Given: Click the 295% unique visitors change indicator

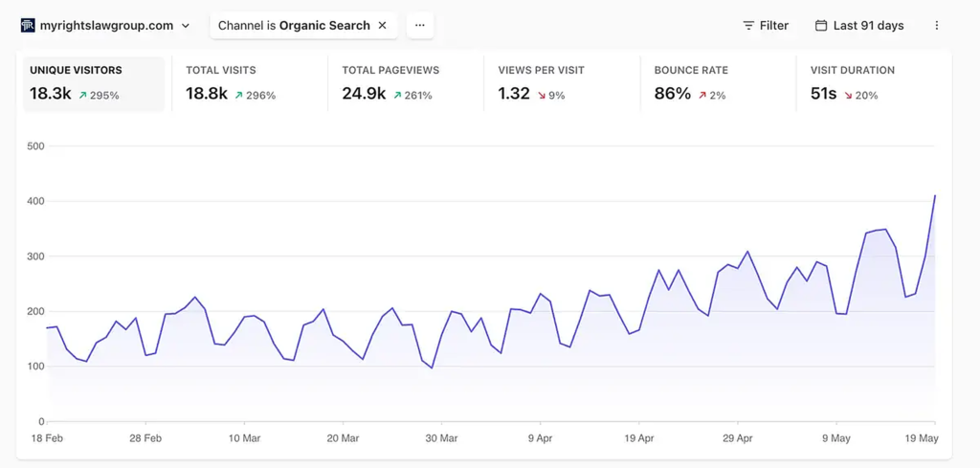Looking at the screenshot, I should [x=99, y=96].
